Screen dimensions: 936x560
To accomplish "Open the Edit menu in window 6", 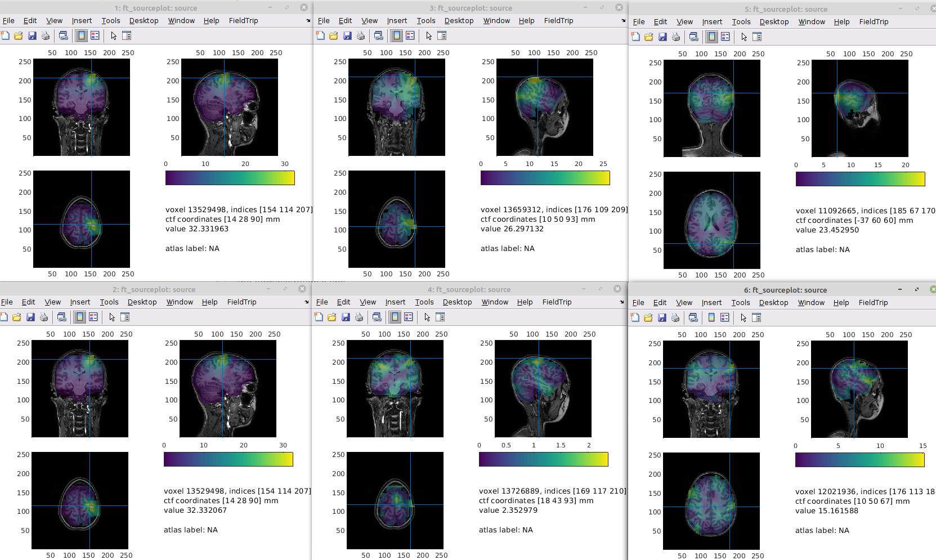I will click(660, 303).
